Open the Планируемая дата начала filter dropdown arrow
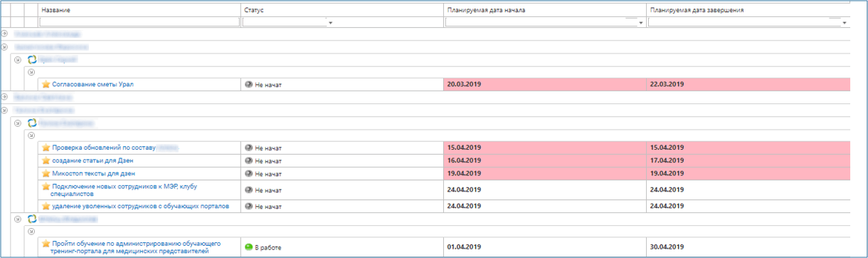 click(x=642, y=23)
